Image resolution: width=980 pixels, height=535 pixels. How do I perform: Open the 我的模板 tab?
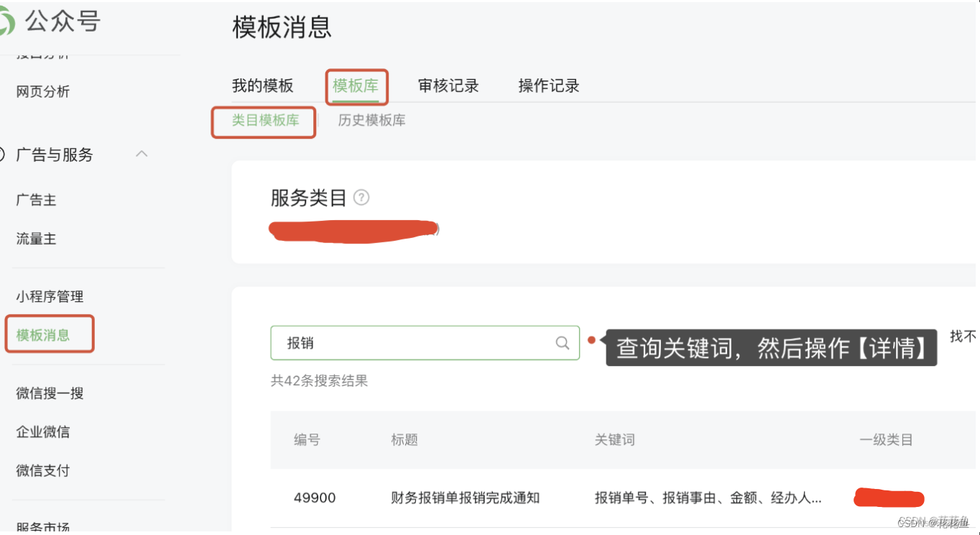(x=262, y=86)
